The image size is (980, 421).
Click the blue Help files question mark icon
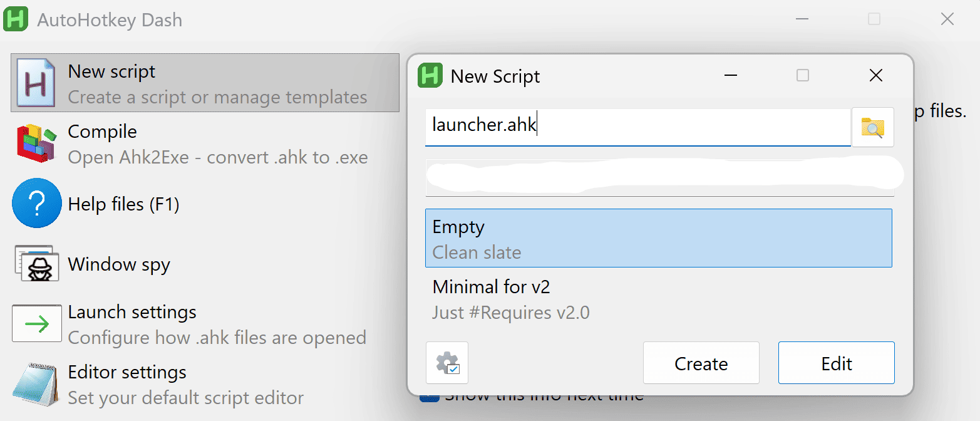(x=37, y=204)
